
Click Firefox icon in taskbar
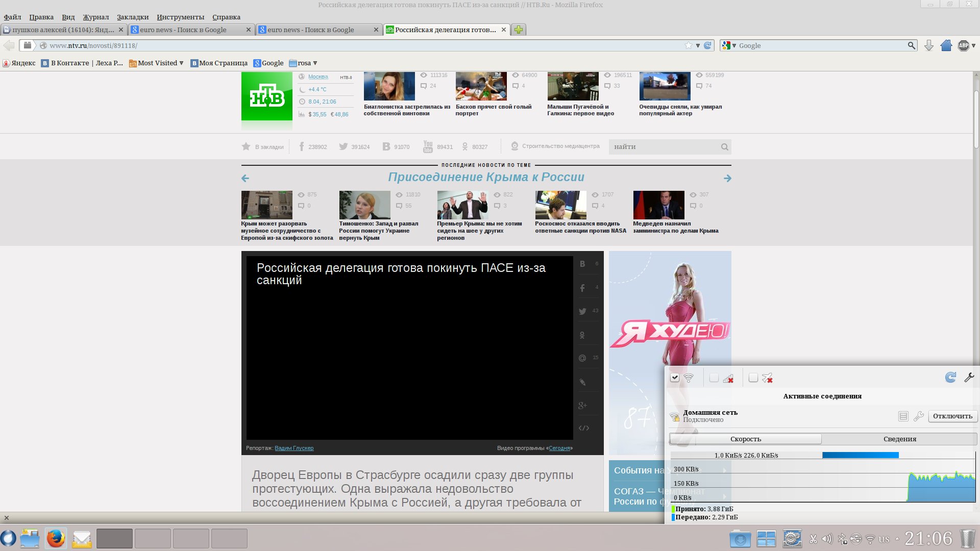[x=56, y=538]
